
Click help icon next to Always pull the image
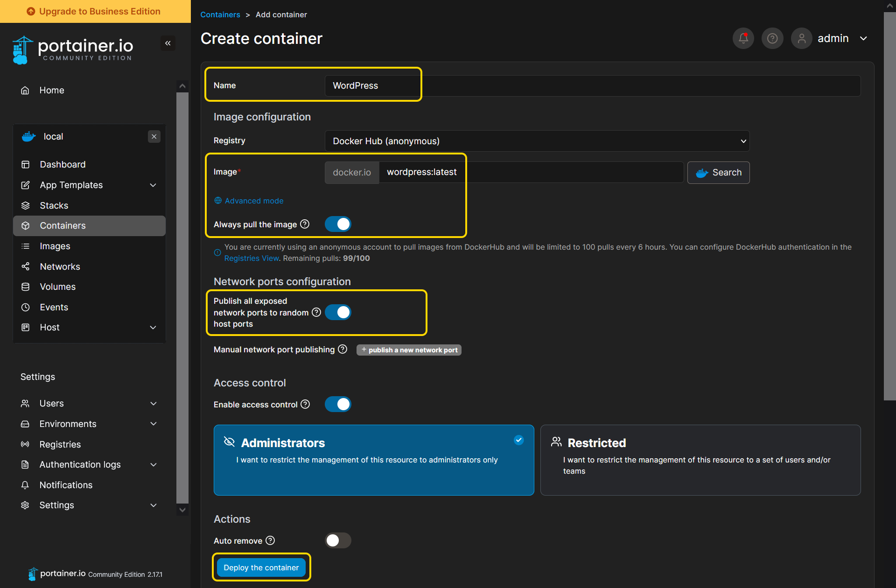pyautogui.click(x=305, y=224)
